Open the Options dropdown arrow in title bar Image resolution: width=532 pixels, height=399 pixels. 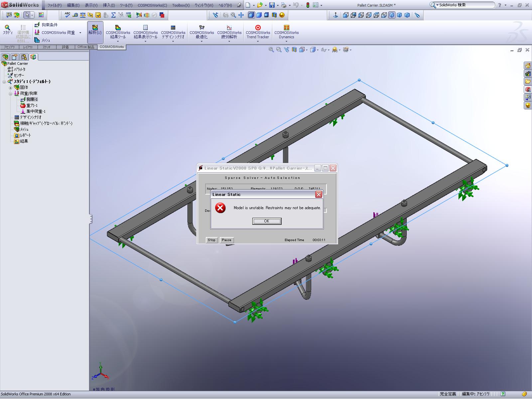[x=321, y=5]
